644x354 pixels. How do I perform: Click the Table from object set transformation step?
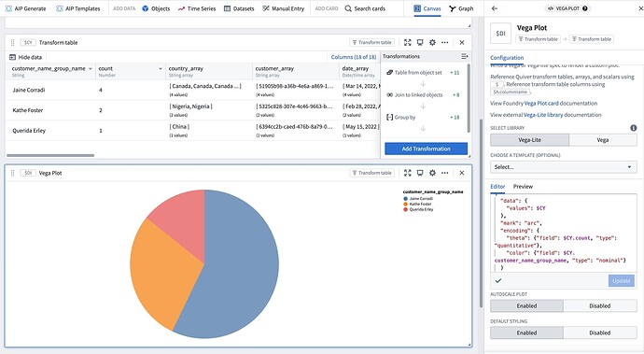[423, 72]
